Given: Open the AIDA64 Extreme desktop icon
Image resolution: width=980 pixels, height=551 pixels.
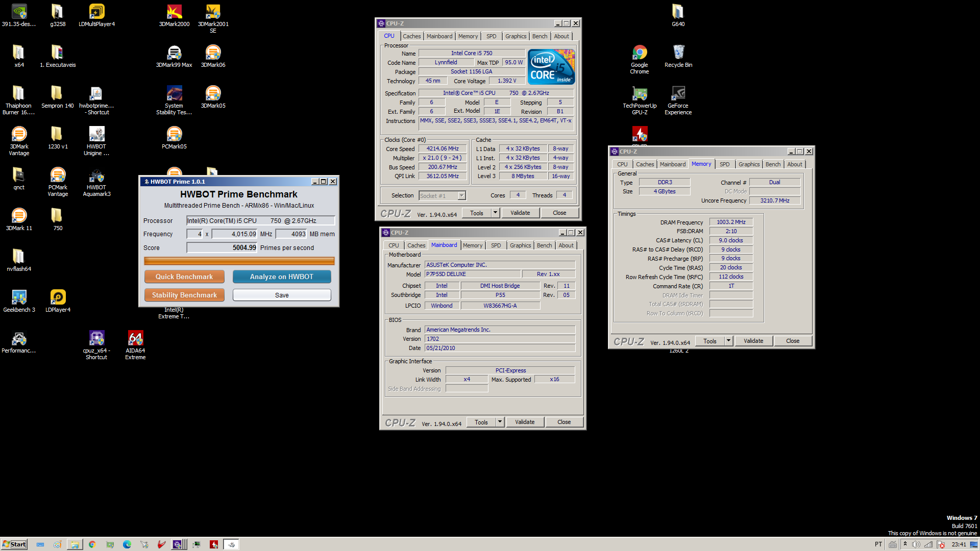Looking at the screenshot, I should click(x=135, y=345).
